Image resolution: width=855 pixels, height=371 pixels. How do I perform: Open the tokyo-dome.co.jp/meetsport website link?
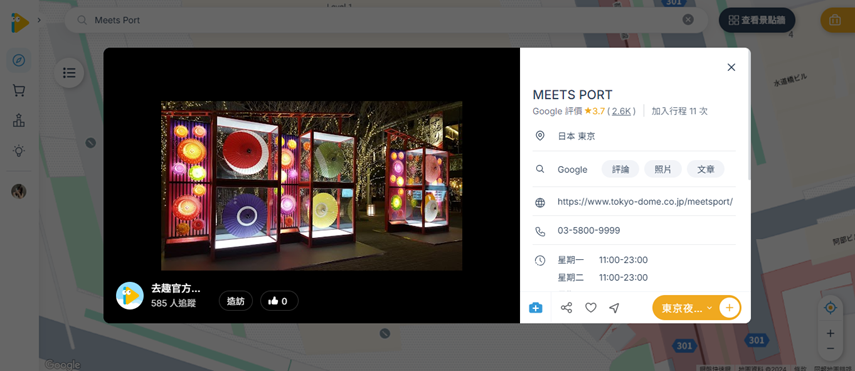coord(645,202)
